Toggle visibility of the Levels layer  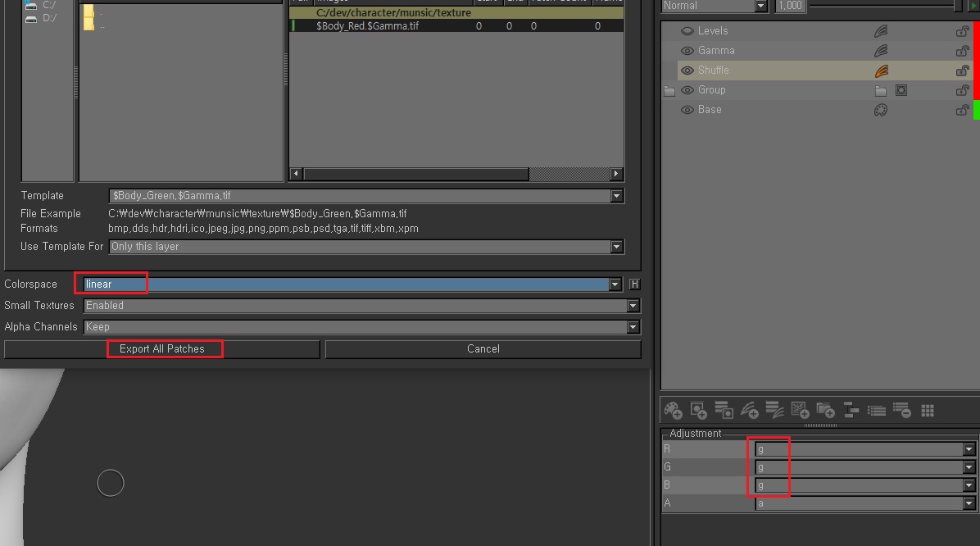point(687,30)
